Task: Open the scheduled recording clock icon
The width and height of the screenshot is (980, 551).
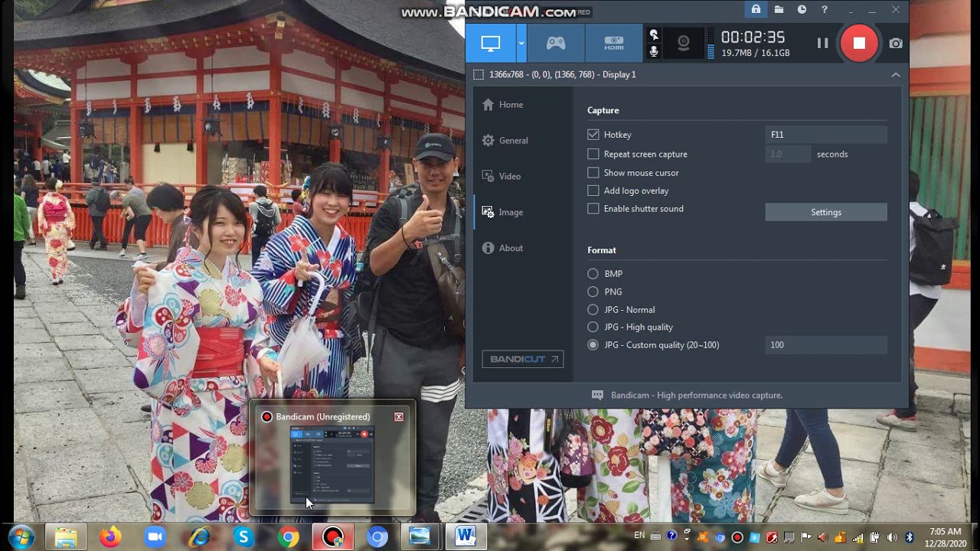Action: (x=802, y=10)
